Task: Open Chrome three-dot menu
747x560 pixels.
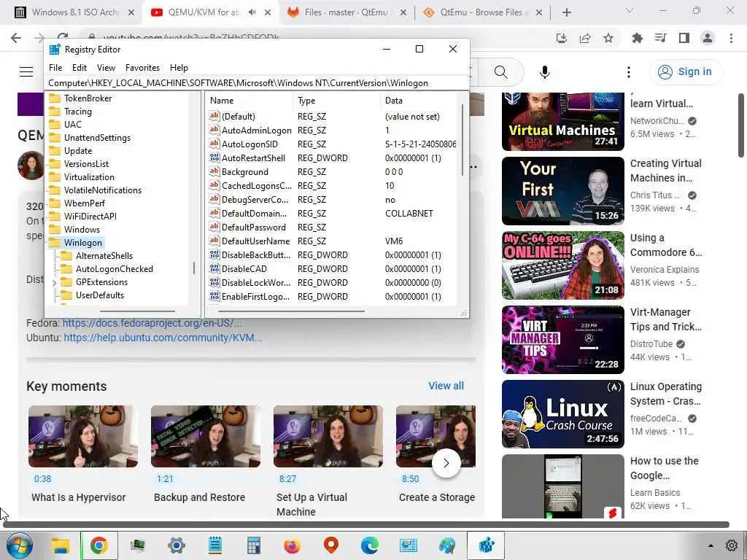Action: [731, 38]
